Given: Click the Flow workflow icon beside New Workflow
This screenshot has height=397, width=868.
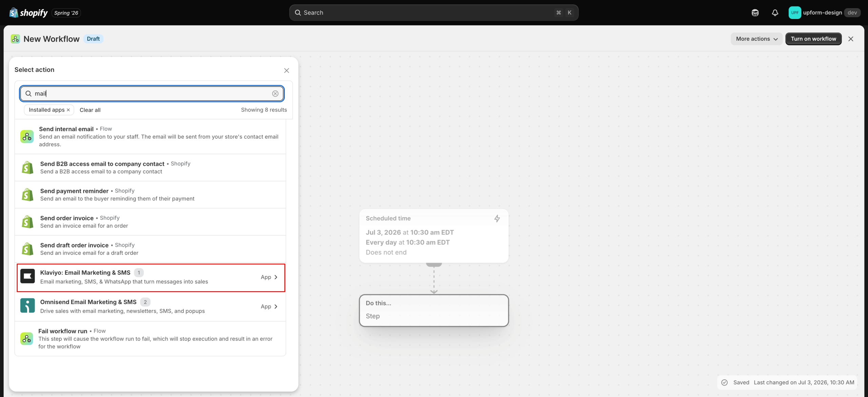Looking at the screenshot, I should point(15,39).
